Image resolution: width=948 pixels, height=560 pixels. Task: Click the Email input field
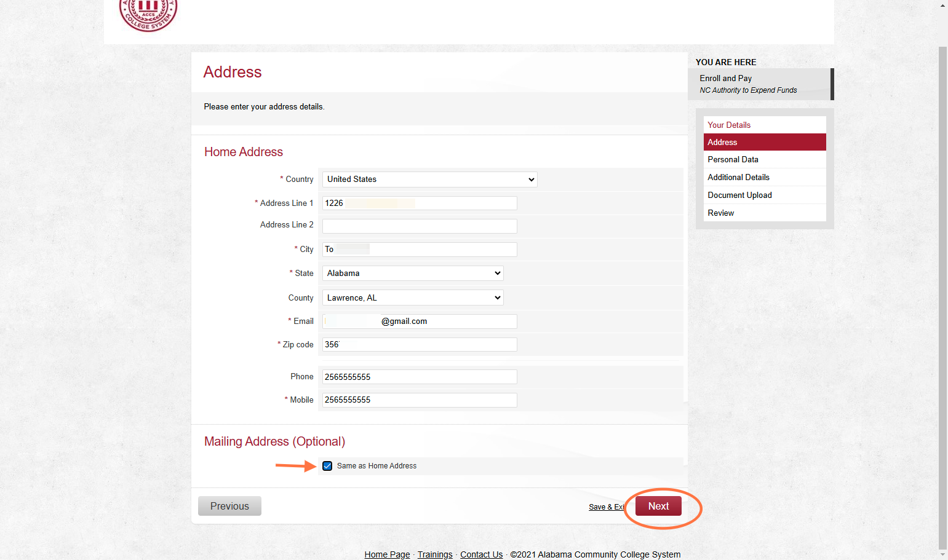[x=420, y=321]
